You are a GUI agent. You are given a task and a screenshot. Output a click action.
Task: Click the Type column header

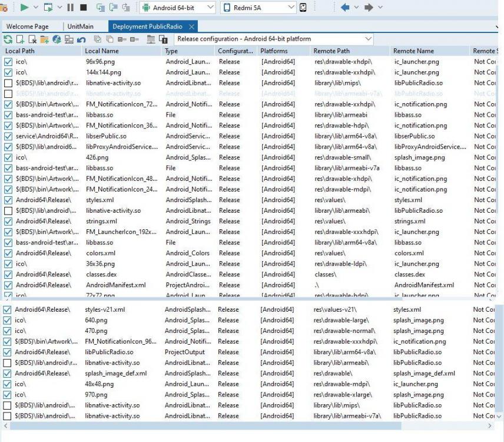click(x=188, y=51)
